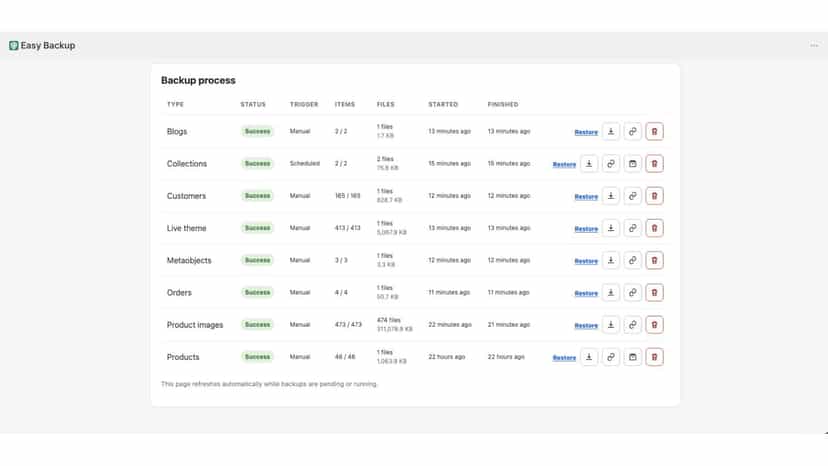Download the Metaobjects backup
This screenshot has height=466, width=828.
coord(610,260)
